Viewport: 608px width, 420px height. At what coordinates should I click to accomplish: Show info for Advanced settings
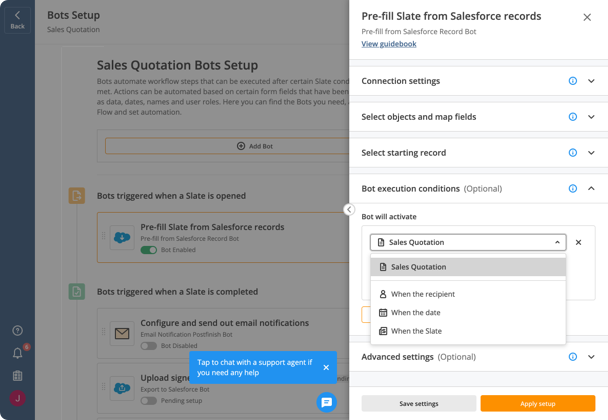click(x=572, y=357)
